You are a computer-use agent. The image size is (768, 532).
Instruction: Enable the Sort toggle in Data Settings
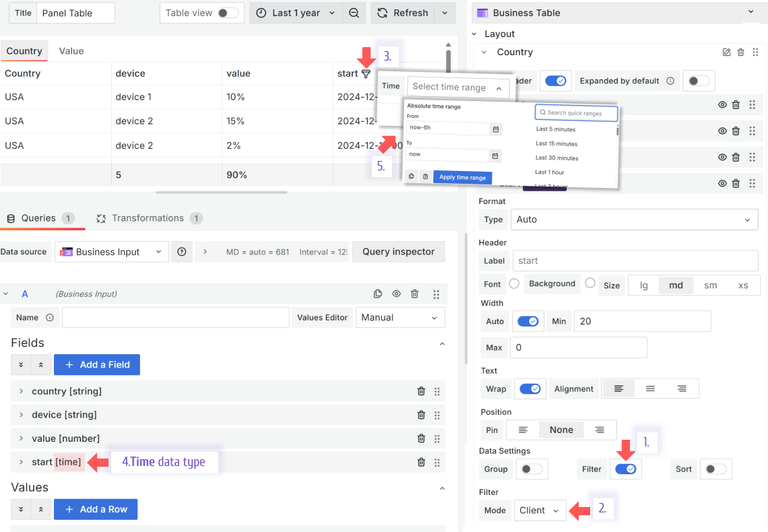click(x=715, y=469)
